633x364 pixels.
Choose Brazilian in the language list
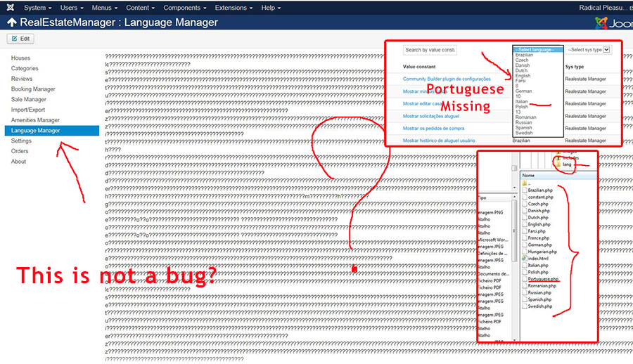(x=524, y=55)
